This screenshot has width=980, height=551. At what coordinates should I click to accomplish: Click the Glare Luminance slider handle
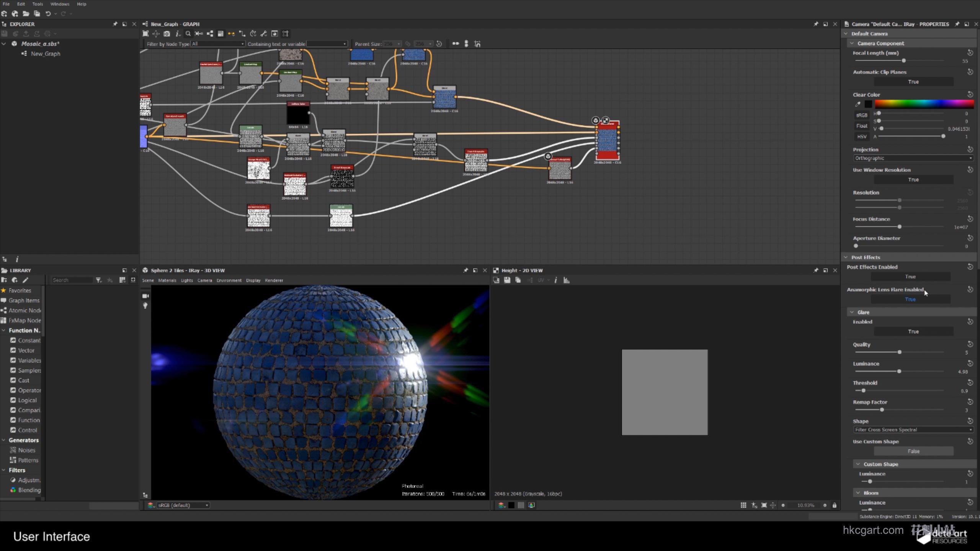click(899, 371)
